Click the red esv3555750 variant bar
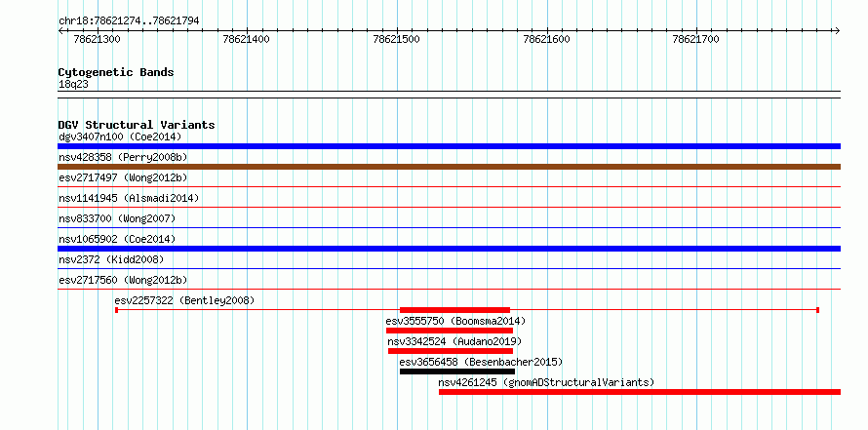Screen dimensions: 868x430 tap(450, 331)
